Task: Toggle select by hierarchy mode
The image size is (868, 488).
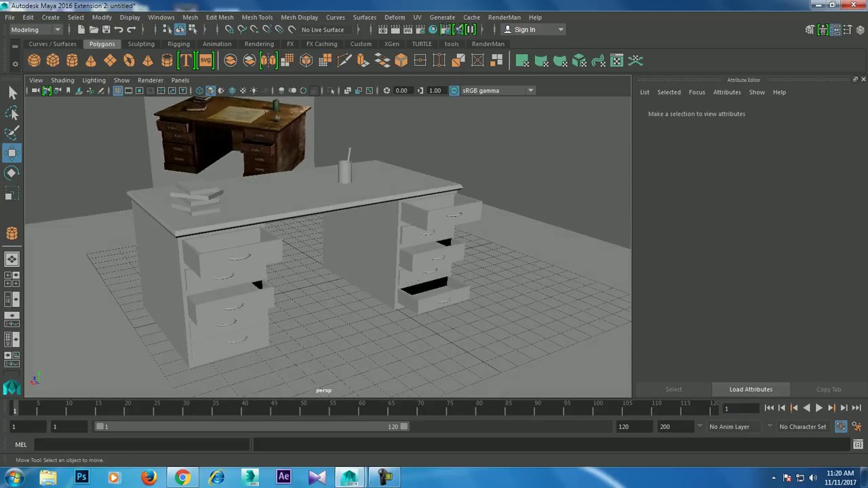Action: [167, 30]
